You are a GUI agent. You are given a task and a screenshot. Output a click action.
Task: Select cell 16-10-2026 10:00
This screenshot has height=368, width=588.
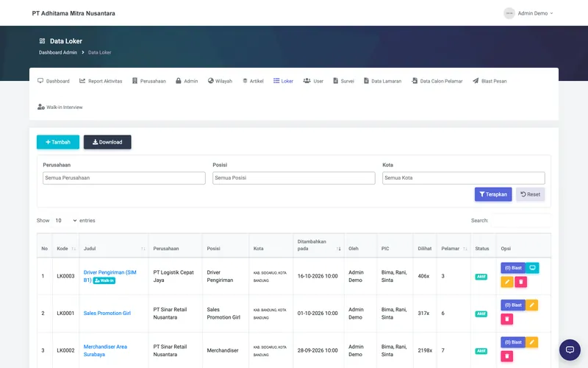pyautogui.click(x=318, y=276)
